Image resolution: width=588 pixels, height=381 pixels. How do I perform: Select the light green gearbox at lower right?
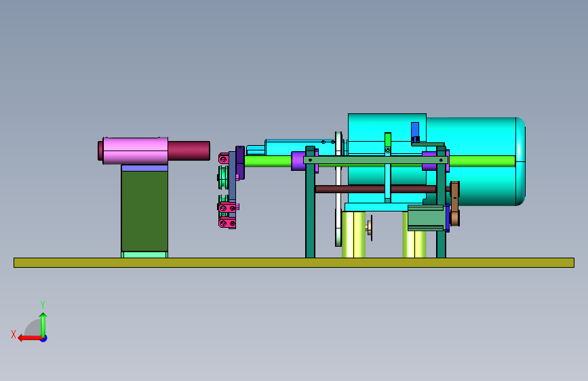click(426, 218)
